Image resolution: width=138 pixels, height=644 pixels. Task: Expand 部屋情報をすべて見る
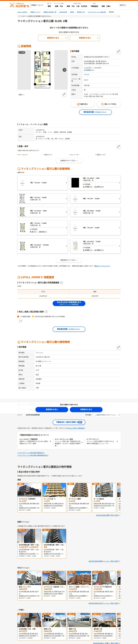coord(69,260)
